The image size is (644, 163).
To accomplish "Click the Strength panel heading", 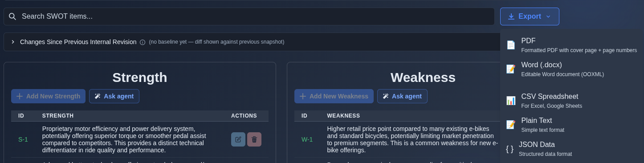I will click(x=140, y=77).
